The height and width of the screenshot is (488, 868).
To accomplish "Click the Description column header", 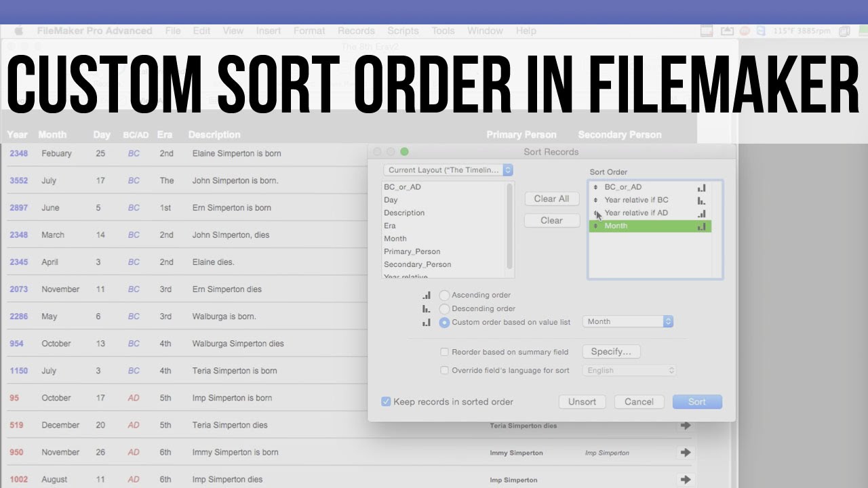I will click(x=214, y=134).
